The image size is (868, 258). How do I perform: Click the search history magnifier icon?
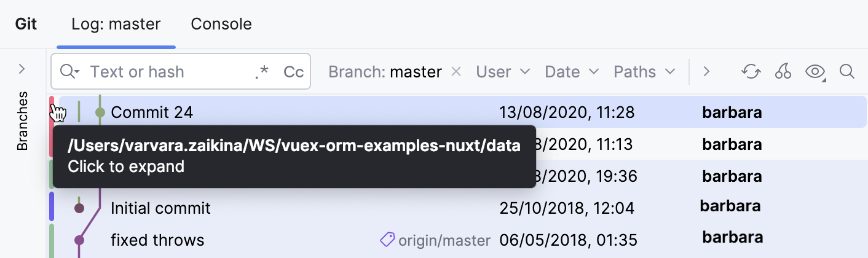click(x=69, y=72)
